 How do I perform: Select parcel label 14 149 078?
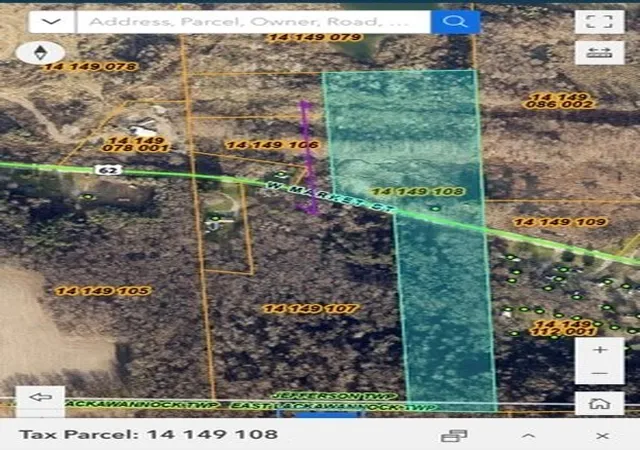(x=91, y=67)
